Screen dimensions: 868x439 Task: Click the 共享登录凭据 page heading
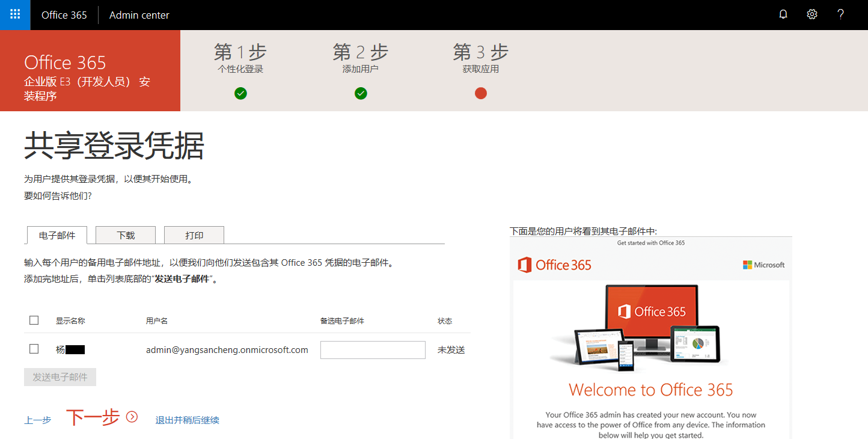114,146
